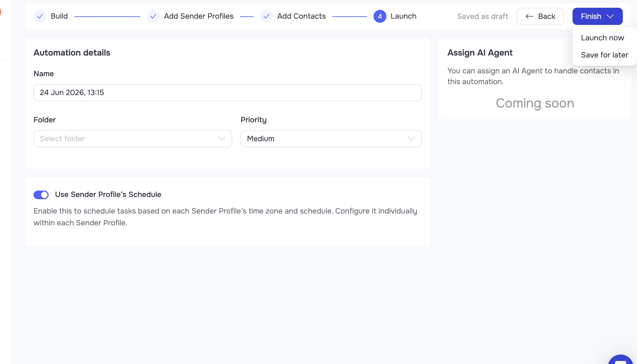637x364 pixels.
Task: Click the Finish dropdown button
Action: click(597, 16)
